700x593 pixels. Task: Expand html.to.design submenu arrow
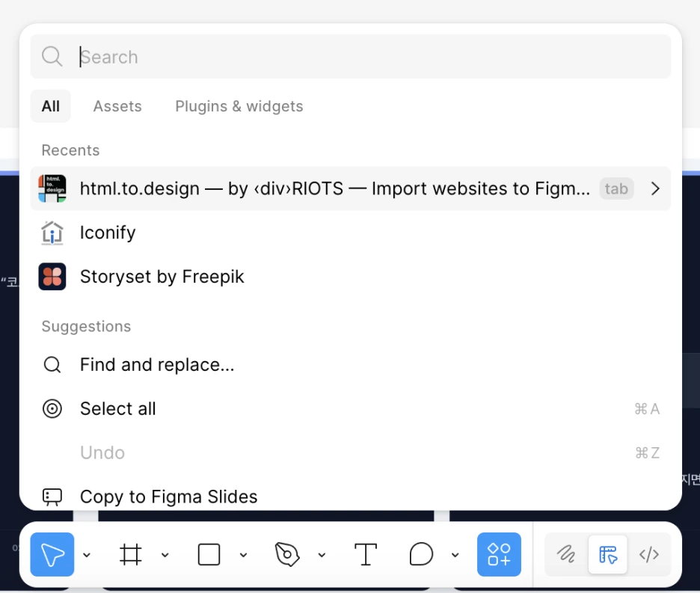pos(655,188)
